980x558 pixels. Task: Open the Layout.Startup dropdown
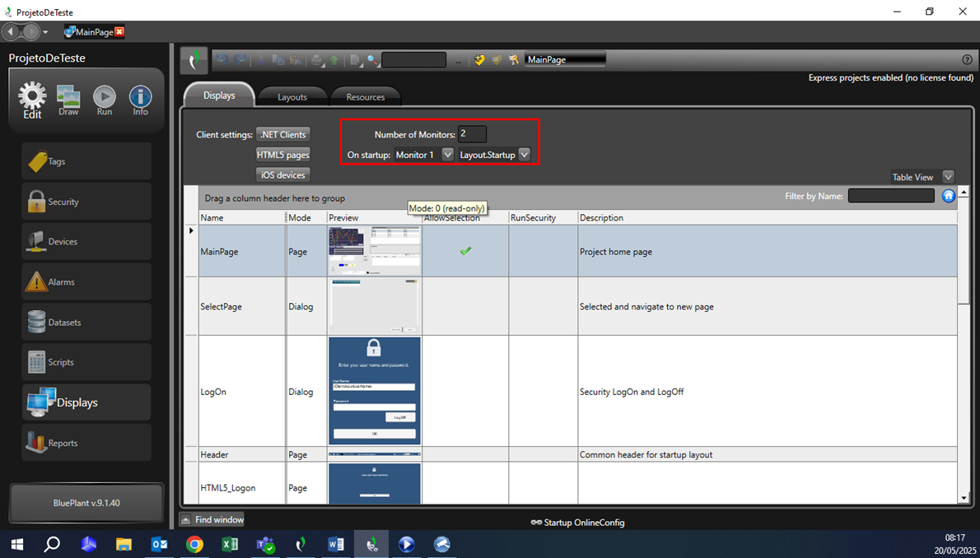(525, 155)
